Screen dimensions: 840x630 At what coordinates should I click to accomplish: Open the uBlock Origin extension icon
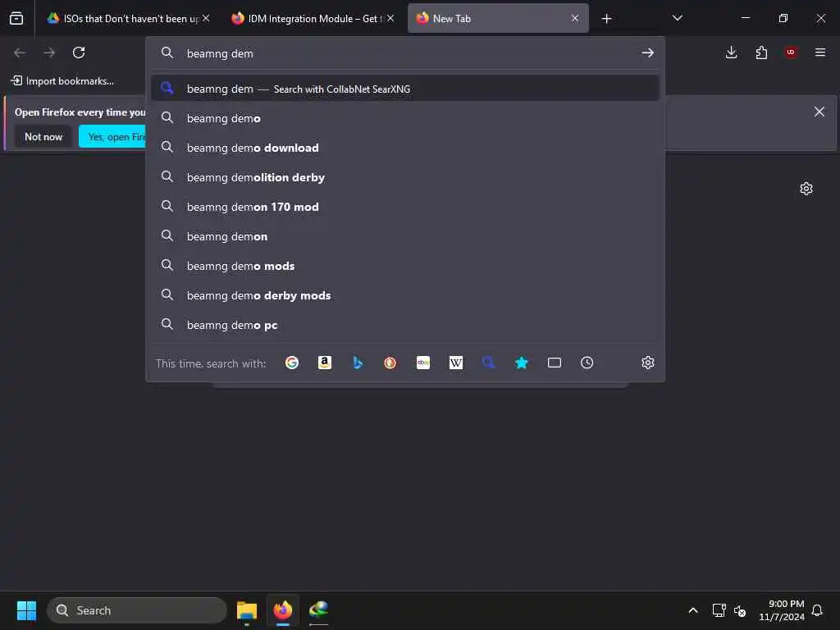791,52
